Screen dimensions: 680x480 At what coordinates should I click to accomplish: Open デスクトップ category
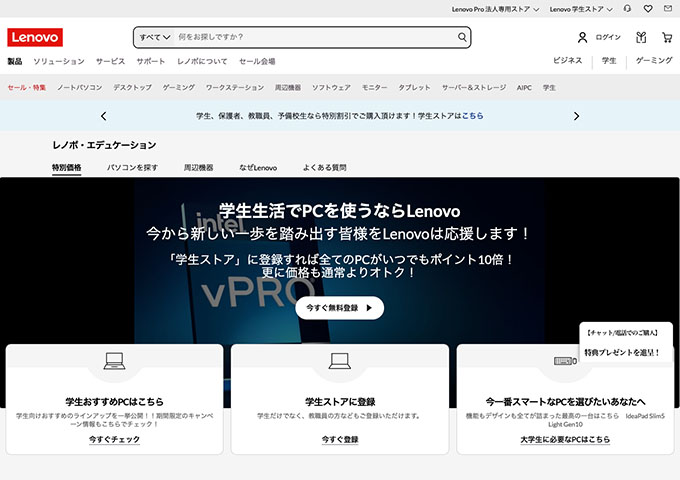click(x=133, y=88)
